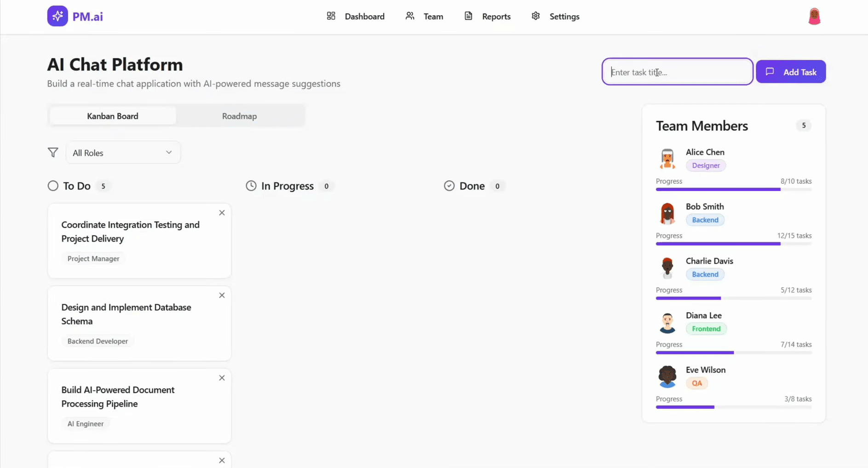868x468 pixels.
Task: Click the Frontend role badge
Action: (x=706, y=329)
